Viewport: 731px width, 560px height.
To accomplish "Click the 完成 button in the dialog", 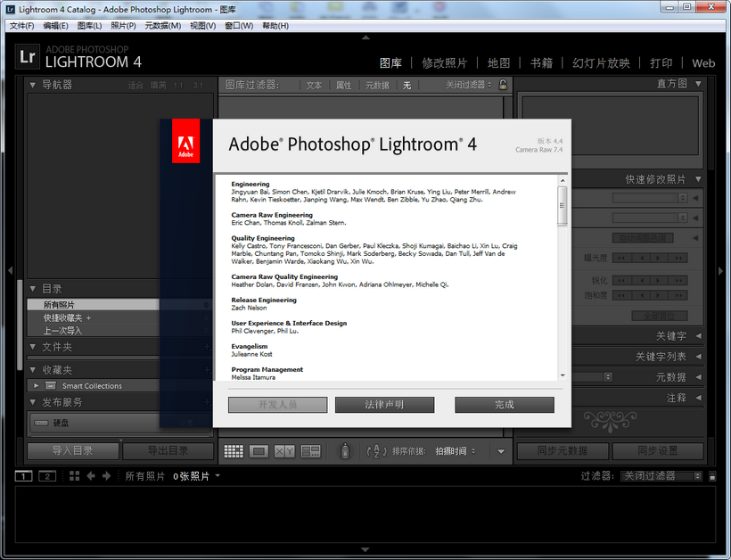I will 504,404.
